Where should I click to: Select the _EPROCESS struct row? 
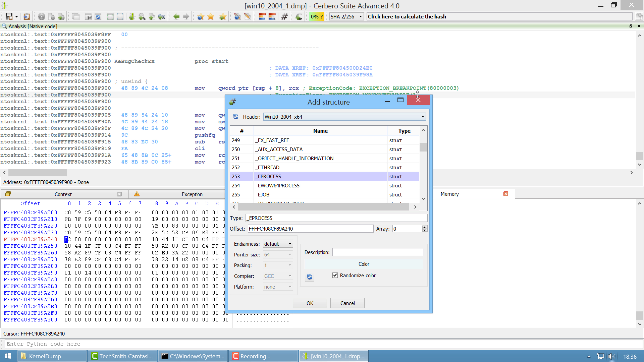point(325,176)
